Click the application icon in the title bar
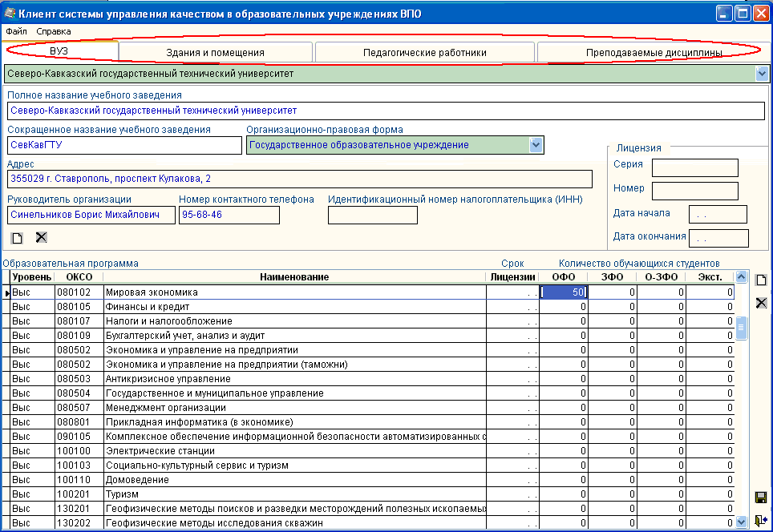This screenshot has width=773, height=532. [x=10, y=14]
